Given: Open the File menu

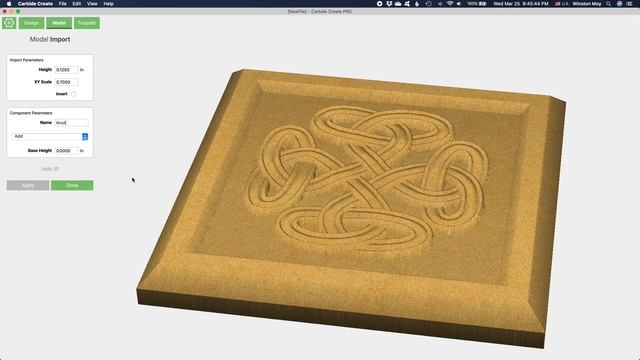Looking at the screenshot, I should coord(62,4).
